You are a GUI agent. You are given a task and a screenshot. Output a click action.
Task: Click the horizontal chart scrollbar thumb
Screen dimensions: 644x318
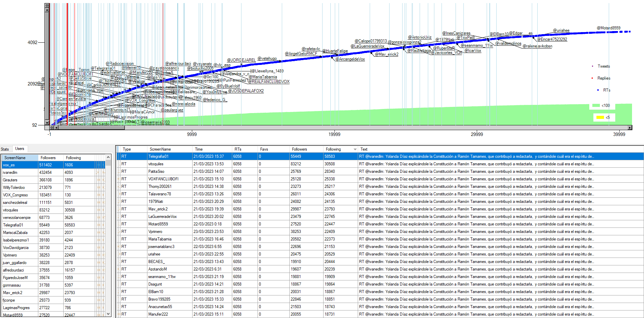point(92,128)
